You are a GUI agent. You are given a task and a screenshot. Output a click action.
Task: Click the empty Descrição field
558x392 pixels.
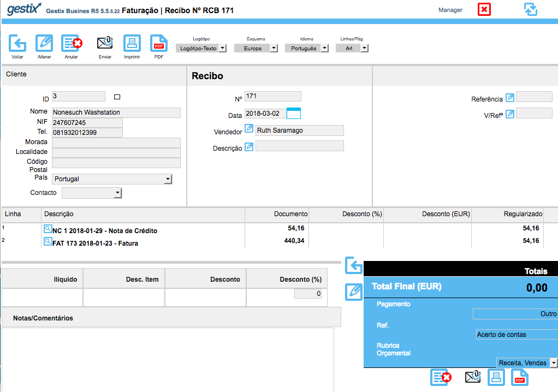(x=300, y=146)
